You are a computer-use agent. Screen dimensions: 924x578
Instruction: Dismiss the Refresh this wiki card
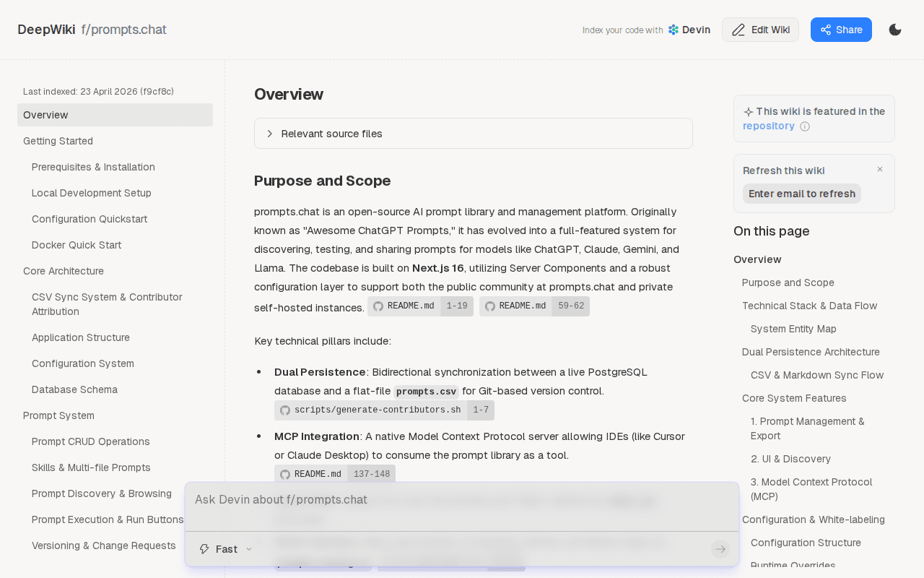tap(880, 169)
